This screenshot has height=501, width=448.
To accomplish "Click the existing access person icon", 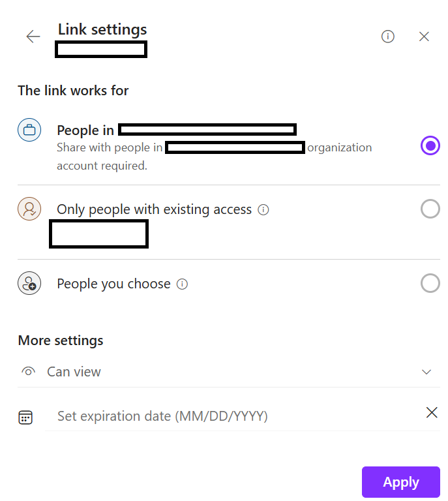I will click(29, 209).
